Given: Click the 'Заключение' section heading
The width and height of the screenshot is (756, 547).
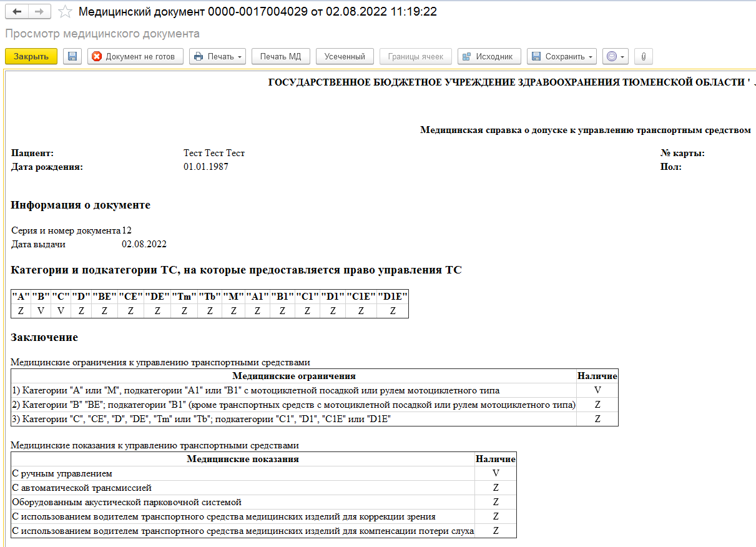Looking at the screenshot, I should tap(44, 338).
